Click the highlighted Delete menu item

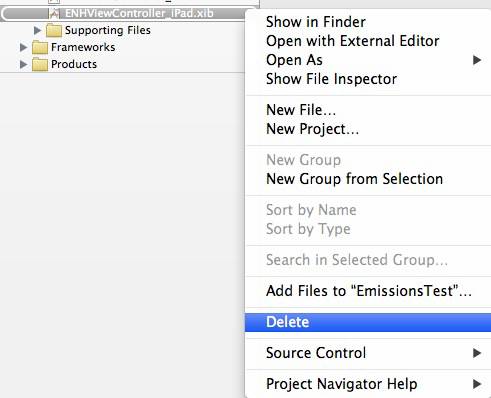368,322
